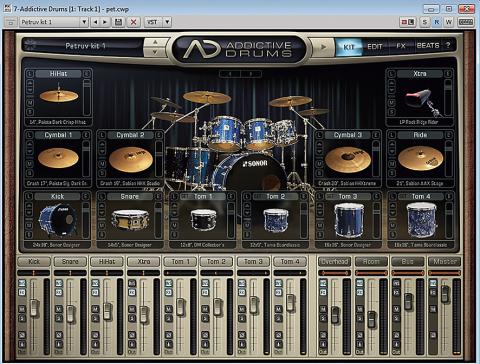Select the Bus mixer channel label
Screen dimensions: 480x364
coord(407,262)
